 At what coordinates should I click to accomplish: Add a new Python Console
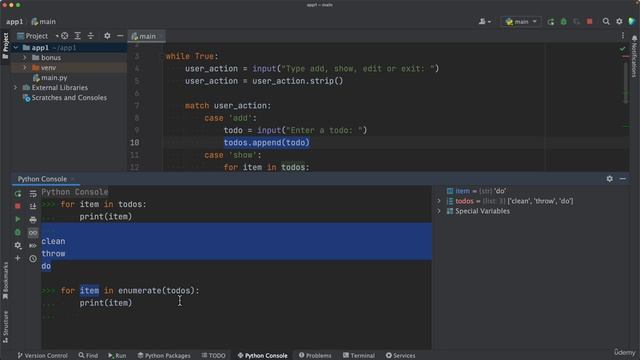coord(18,258)
